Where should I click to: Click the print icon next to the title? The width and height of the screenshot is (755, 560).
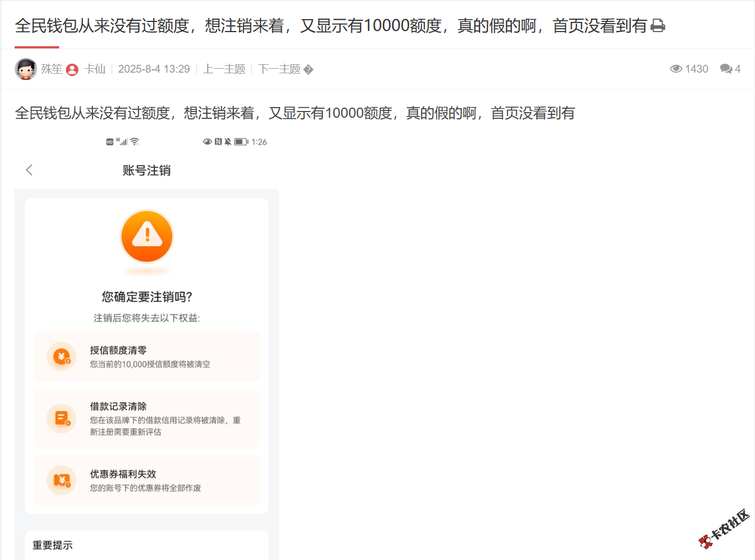pyautogui.click(x=658, y=26)
